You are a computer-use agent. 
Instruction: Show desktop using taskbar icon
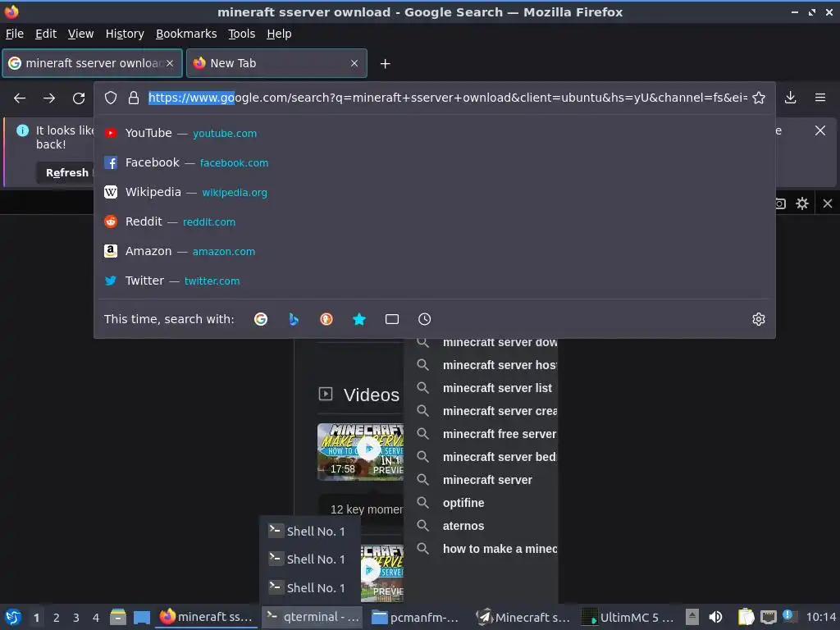[x=141, y=618]
